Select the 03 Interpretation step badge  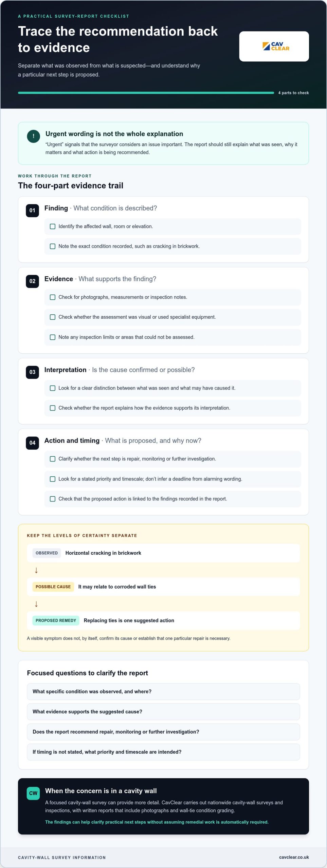click(32, 372)
